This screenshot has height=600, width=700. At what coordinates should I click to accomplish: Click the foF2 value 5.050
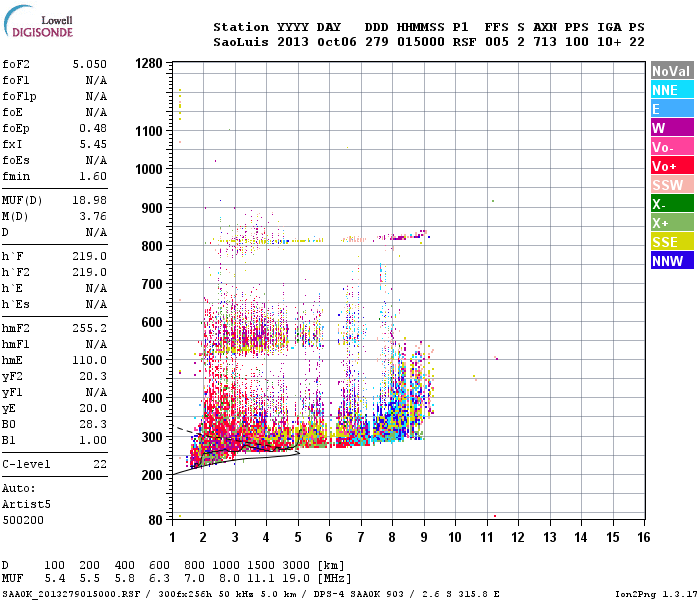pyautogui.click(x=90, y=64)
